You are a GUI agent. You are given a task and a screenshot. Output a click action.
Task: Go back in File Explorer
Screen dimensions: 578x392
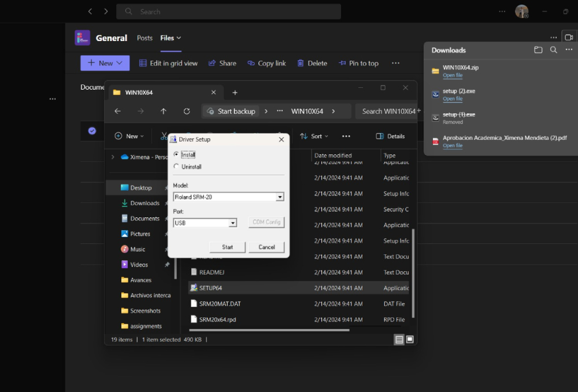[x=117, y=111]
